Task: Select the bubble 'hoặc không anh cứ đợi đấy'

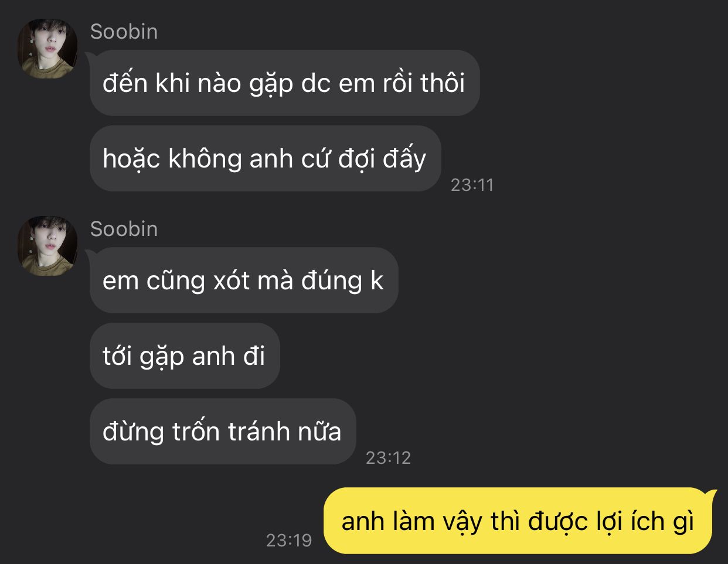Action: click(x=265, y=159)
